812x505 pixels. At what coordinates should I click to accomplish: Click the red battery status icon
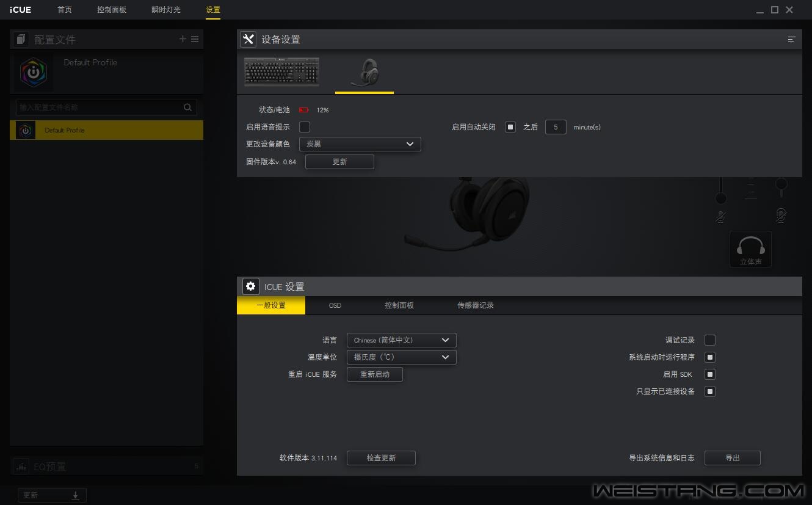[304, 110]
